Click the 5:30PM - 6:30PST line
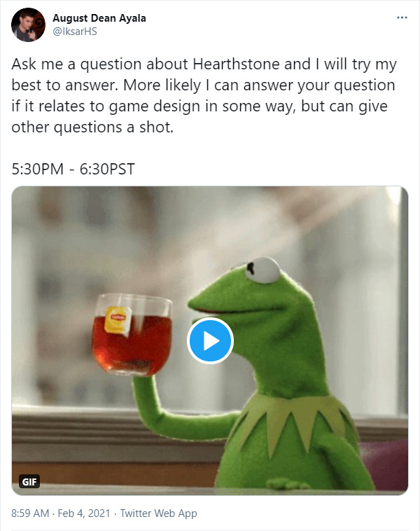 pyautogui.click(x=73, y=169)
